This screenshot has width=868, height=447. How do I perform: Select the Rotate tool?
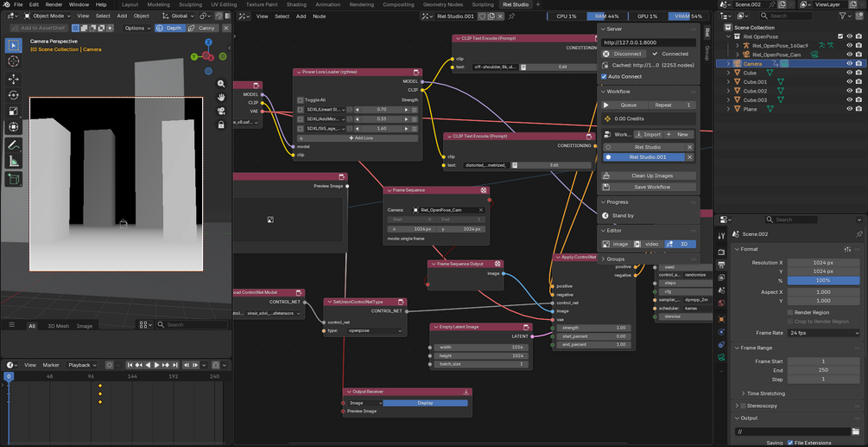point(14,95)
